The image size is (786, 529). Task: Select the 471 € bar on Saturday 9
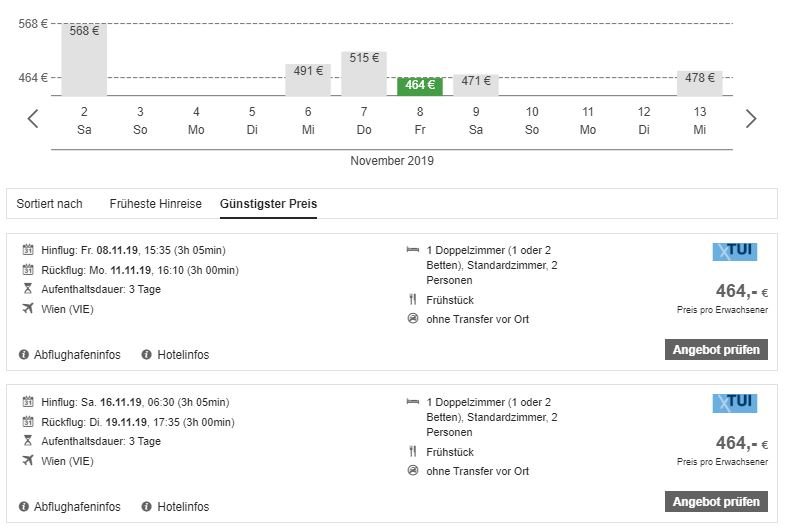(x=476, y=85)
